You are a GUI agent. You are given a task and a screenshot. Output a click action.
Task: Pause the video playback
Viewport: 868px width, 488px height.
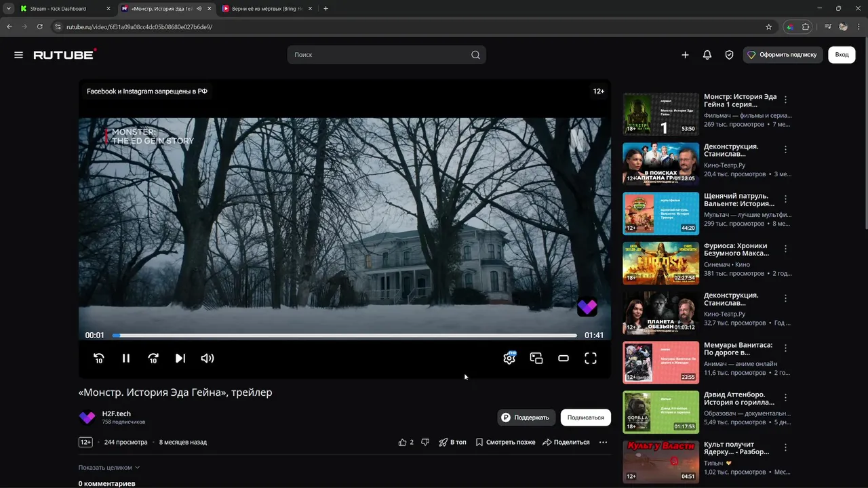tap(126, 359)
